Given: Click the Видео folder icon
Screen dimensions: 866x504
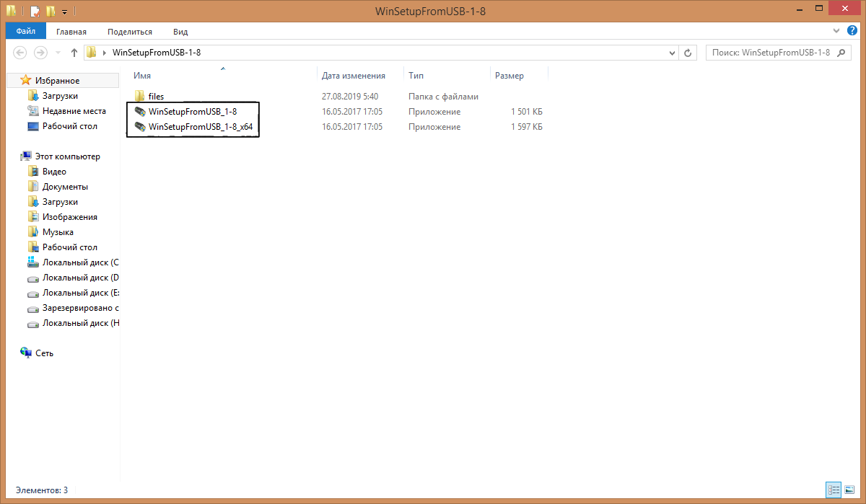Looking at the screenshot, I should pos(32,171).
